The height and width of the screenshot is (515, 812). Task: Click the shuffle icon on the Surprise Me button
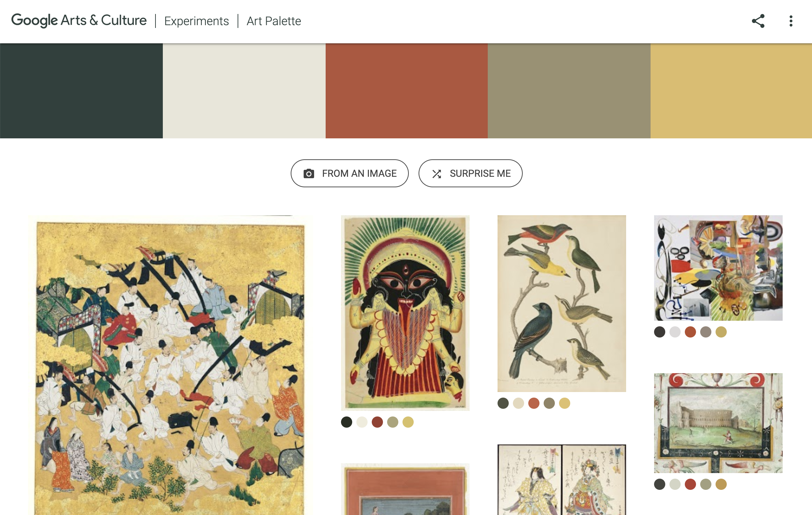pyautogui.click(x=436, y=174)
